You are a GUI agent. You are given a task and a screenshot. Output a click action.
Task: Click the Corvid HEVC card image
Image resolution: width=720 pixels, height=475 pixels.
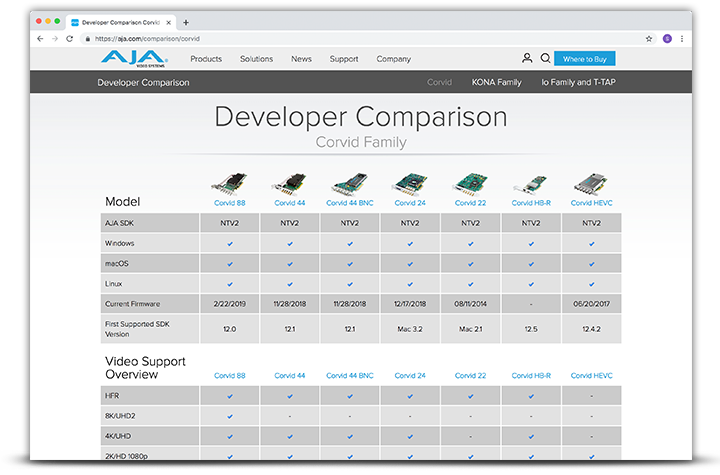pyautogui.click(x=592, y=184)
